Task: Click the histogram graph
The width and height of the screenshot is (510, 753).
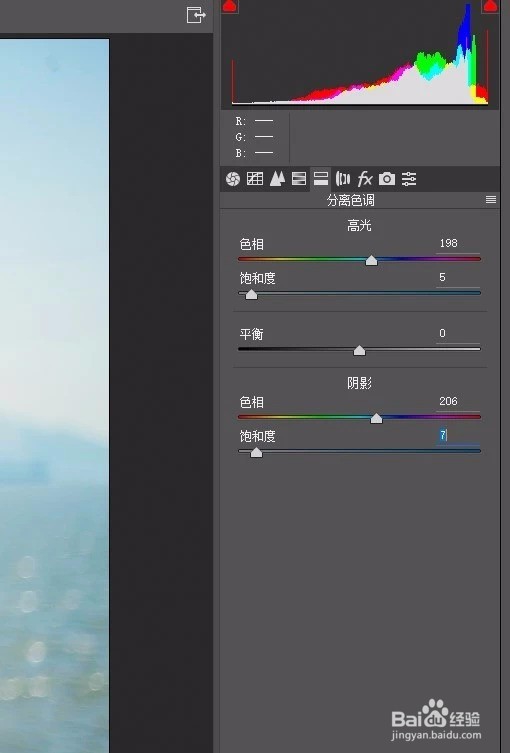Action: pyautogui.click(x=360, y=53)
